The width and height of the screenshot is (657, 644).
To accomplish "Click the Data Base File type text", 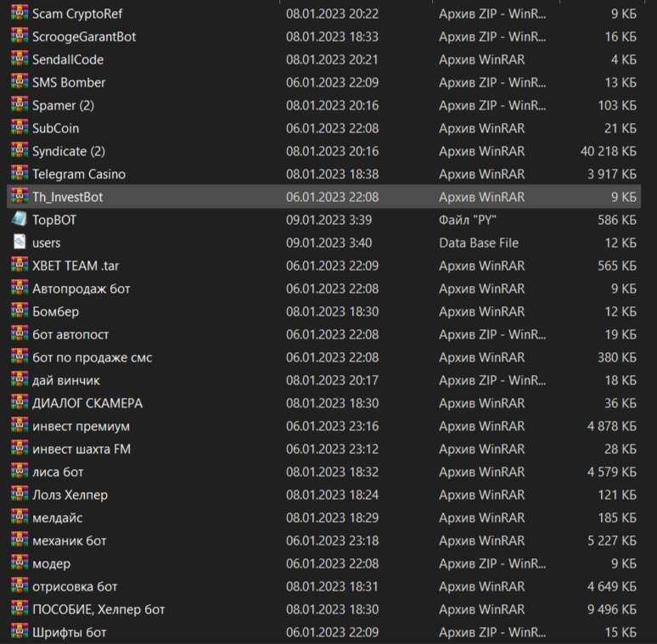I will pos(479,243).
